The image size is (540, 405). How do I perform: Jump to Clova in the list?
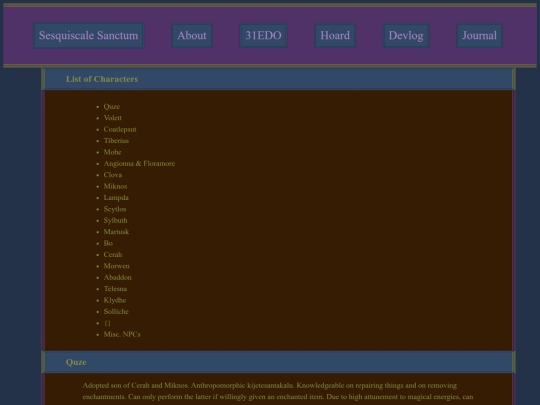point(113,175)
